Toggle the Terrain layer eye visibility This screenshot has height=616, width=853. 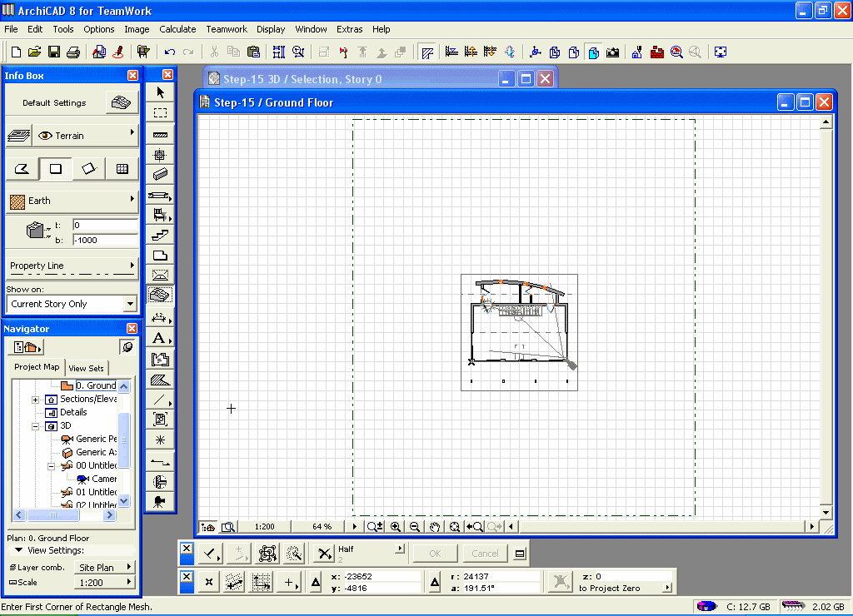point(45,136)
